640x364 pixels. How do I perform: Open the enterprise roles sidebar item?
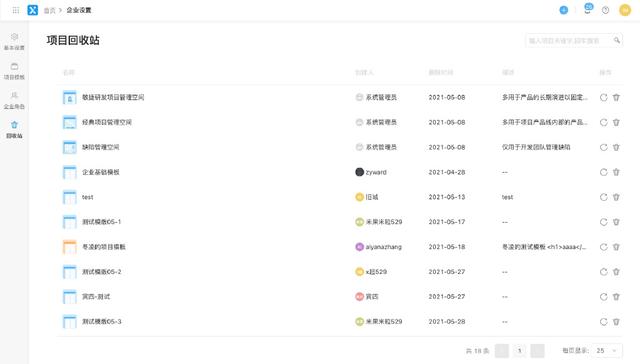click(x=14, y=100)
